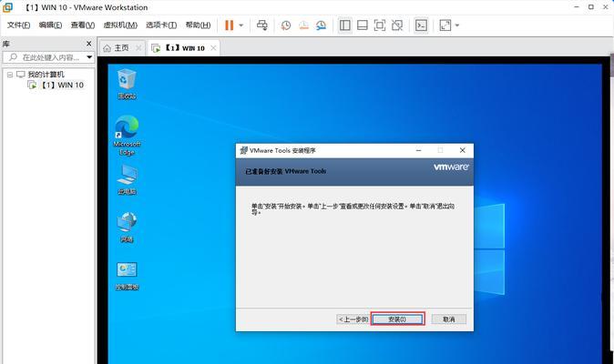614x364 pixels.
Task: Click the Network desktop icon
Action: coord(127,227)
